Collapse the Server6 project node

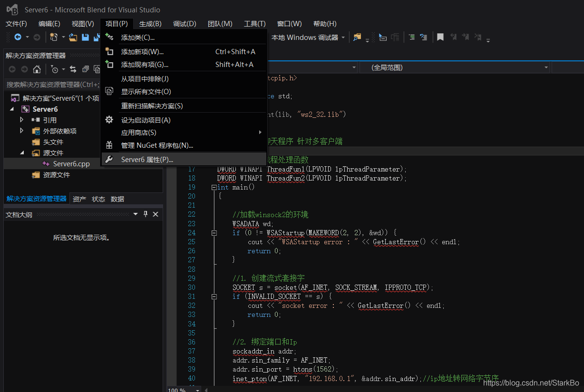tap(12, 109)
